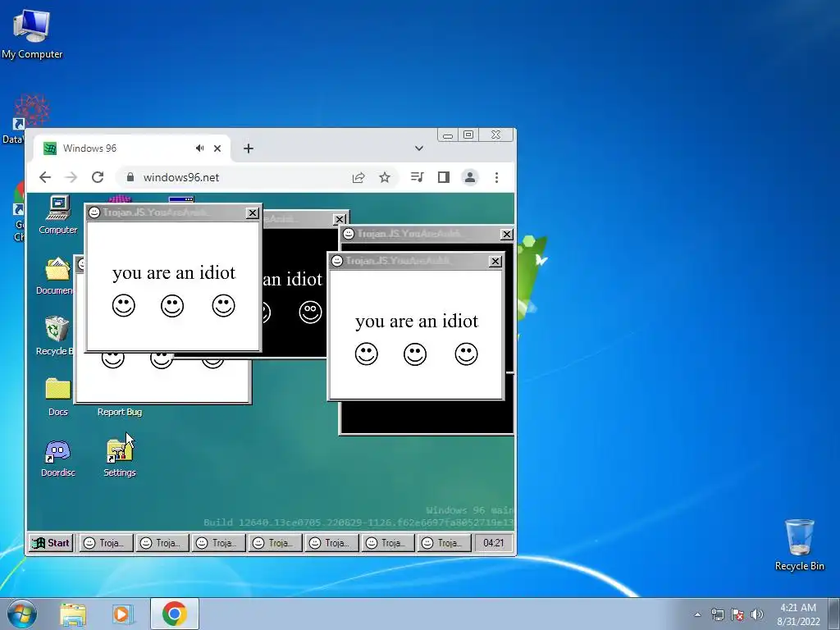Open the Chrome profile icon
The width and height of the screenshot is (840, 630).
coord(470,177)
